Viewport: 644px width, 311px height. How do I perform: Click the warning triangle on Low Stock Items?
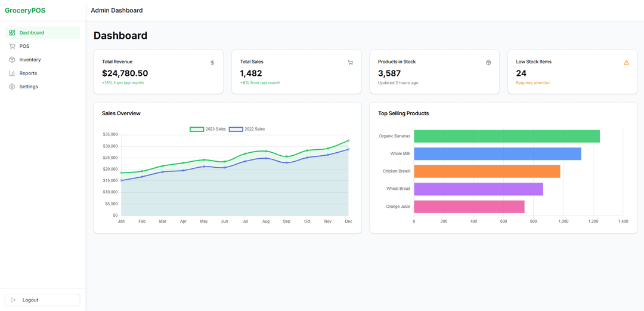click(626, 63)
